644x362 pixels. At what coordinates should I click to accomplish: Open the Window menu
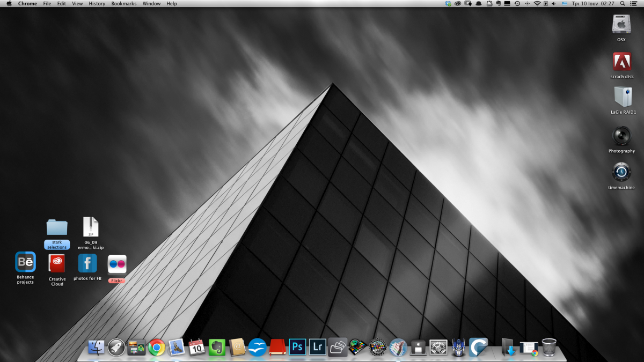click(x=151, y=4)
